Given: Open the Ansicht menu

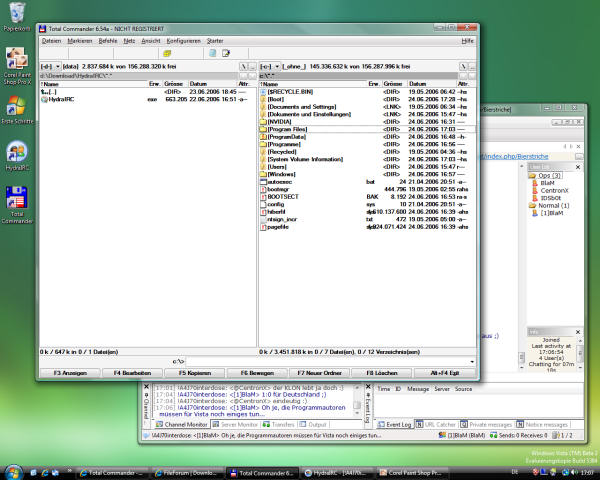Looking at the screenshot, I should 151,41.
